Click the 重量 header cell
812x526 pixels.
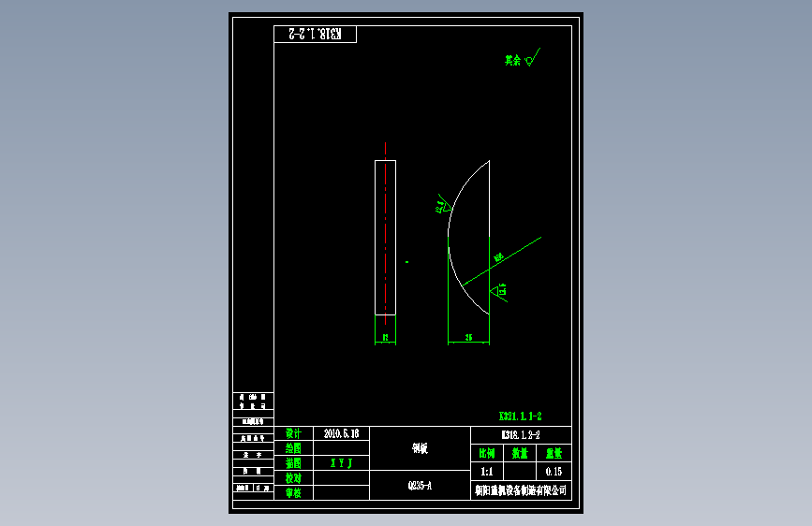(x=554, y=454)
